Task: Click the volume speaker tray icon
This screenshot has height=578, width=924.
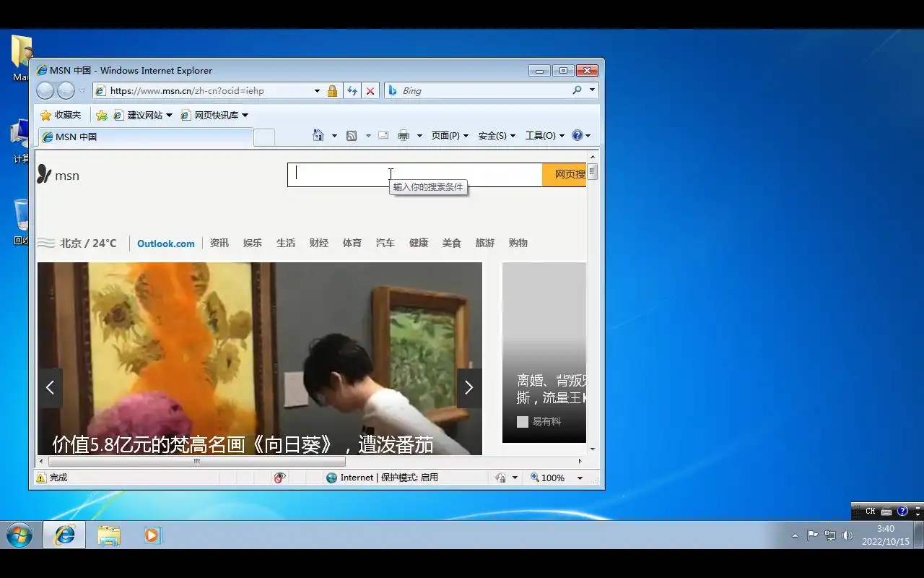Action: click(847, 535)
